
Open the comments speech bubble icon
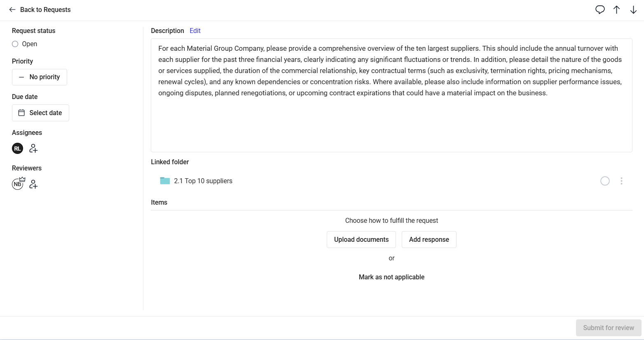point(600,9)
